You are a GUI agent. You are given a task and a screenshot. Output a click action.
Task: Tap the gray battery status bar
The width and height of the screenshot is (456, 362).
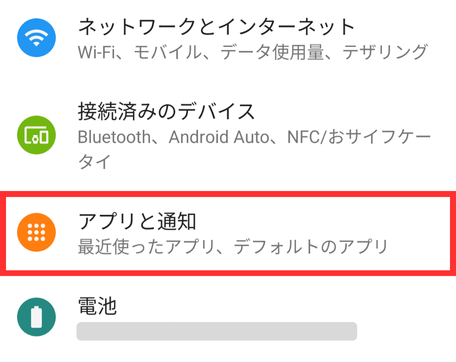217,331
